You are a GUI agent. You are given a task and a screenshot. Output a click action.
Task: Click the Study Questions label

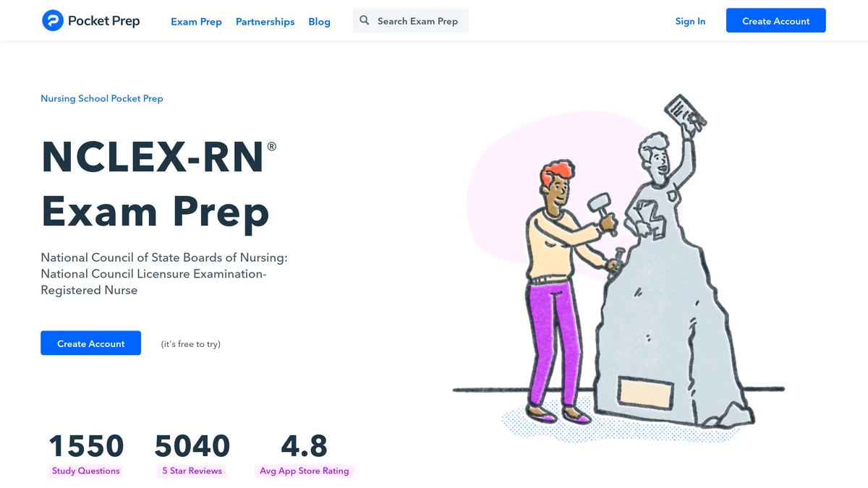(86, 471)
